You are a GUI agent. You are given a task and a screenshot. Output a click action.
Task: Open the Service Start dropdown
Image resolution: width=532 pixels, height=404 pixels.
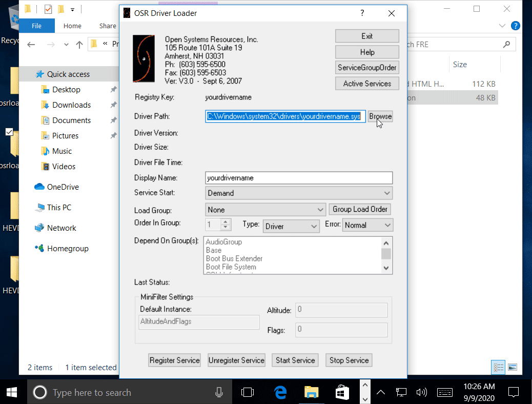299,193
